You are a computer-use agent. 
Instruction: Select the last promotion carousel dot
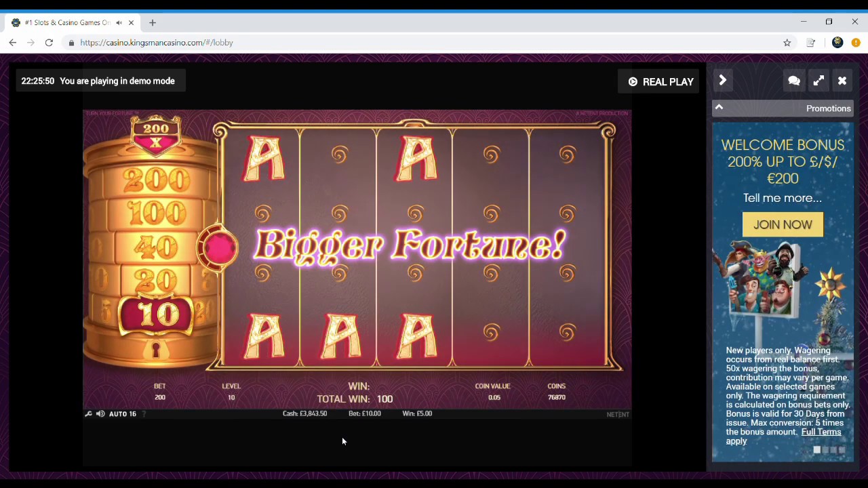[842, 450]
